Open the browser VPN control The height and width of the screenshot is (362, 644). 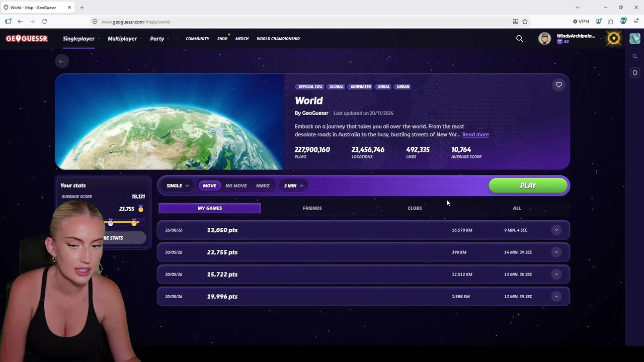(x=581, y=22)
